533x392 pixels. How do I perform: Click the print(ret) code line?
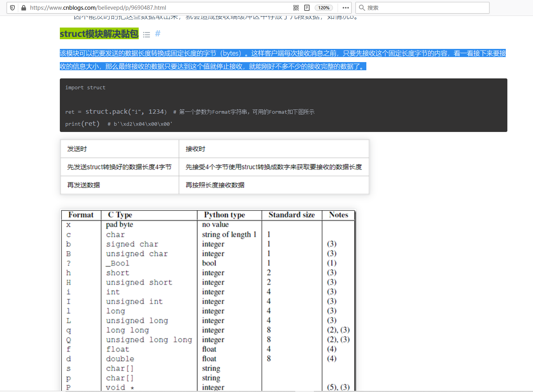click(x=119, y=124)
